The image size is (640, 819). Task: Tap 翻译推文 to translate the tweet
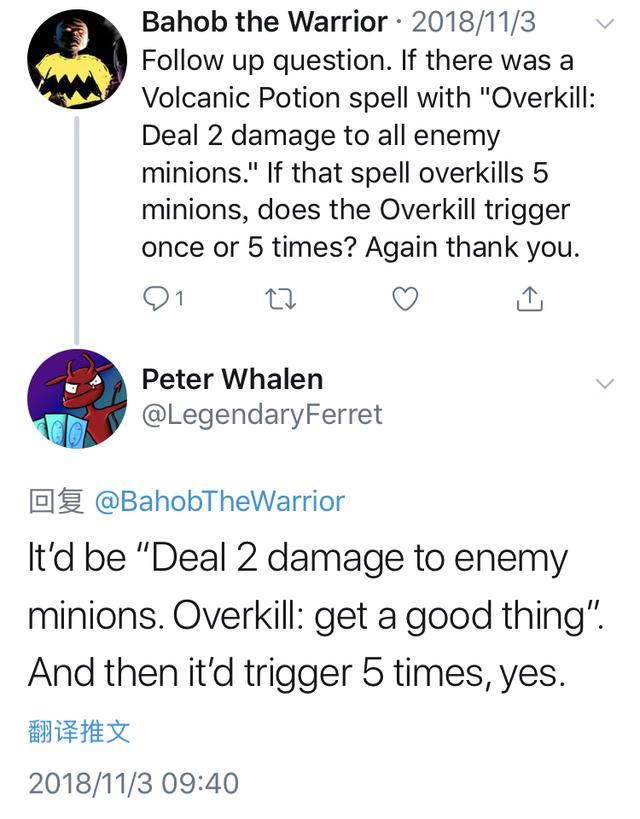[x=79, y=732]
